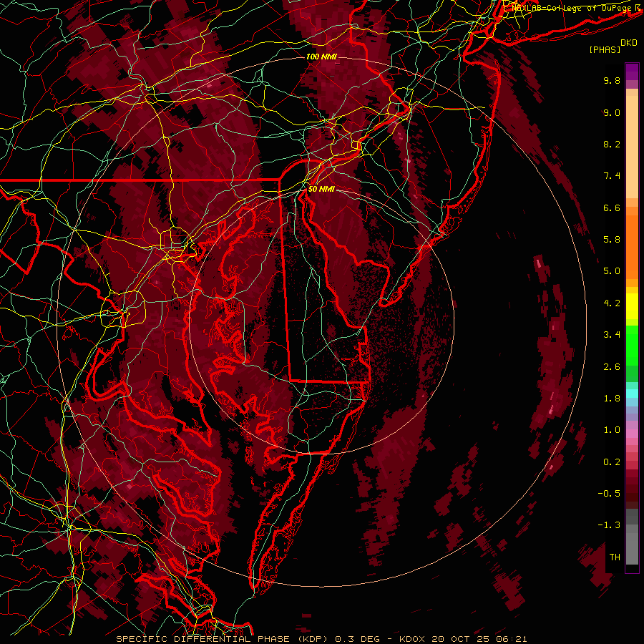Select the 2.6 value on the color scale
This screenshot has width=644, height=644.
(x=612, y=367)
